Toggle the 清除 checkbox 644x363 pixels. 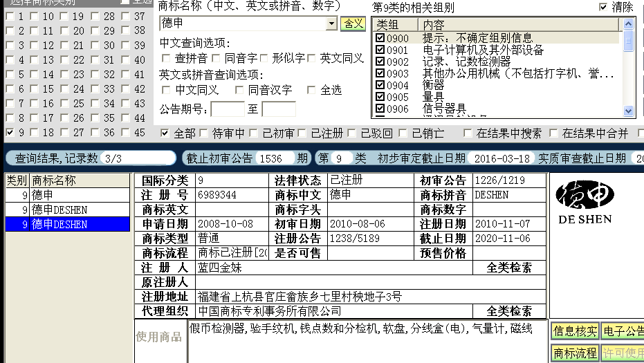(603, 7)
